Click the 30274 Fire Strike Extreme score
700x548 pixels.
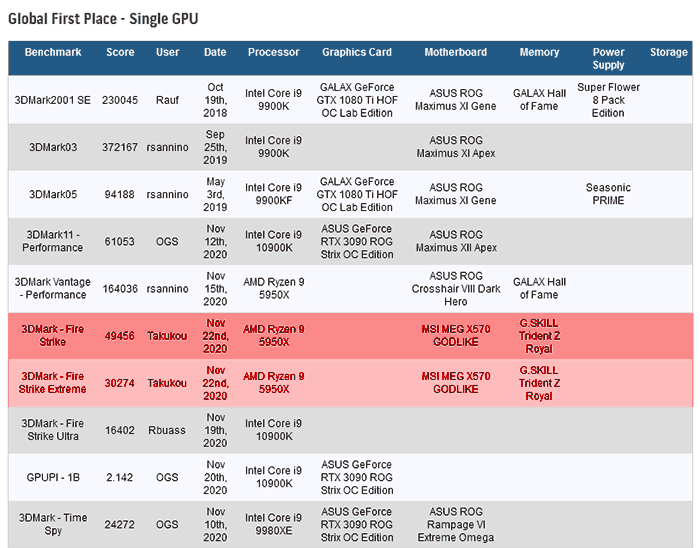point(120,383)
